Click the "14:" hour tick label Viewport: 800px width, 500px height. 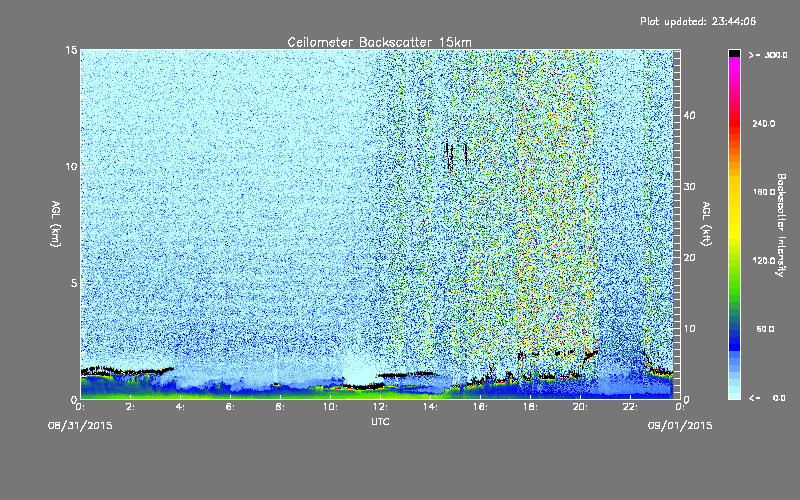pyautogui.click(x=430, y=407)
